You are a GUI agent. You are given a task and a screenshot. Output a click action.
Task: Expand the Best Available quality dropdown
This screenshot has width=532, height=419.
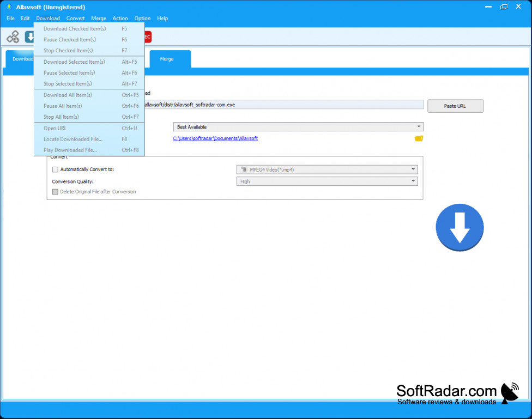(x=298, y=127)
